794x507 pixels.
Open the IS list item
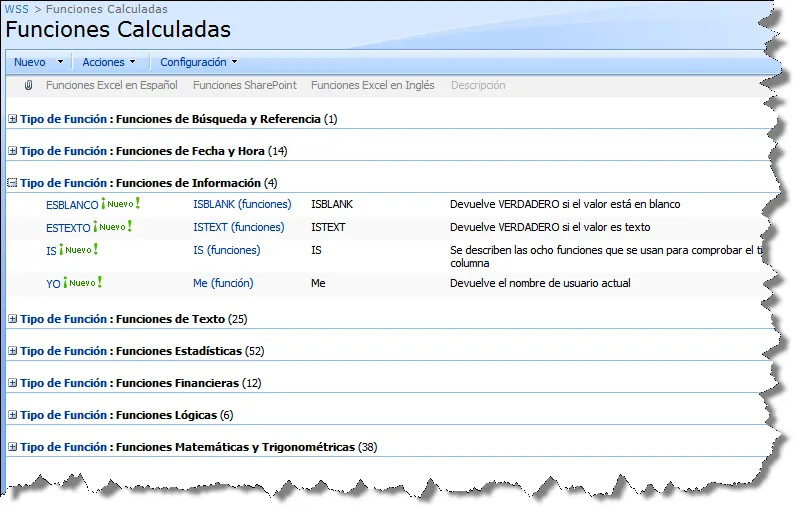(51, 251)
